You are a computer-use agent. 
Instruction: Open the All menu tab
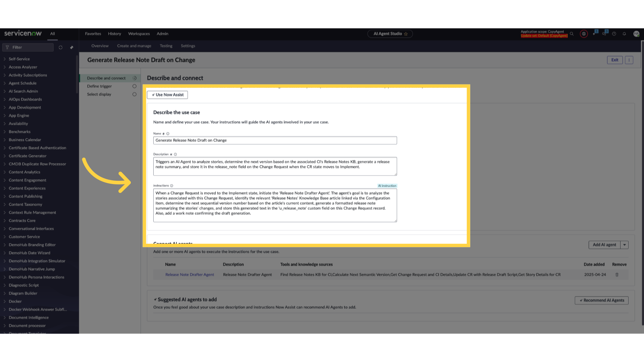coord(52,34)
